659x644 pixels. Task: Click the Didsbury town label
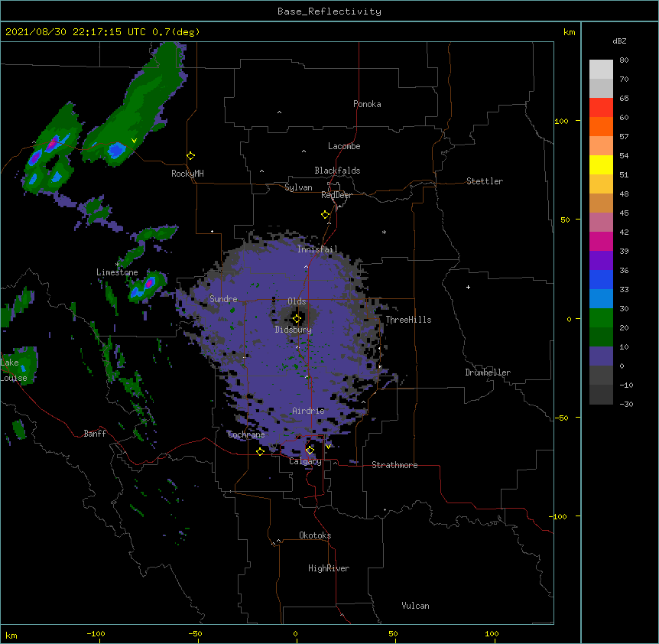click(293, 330)
